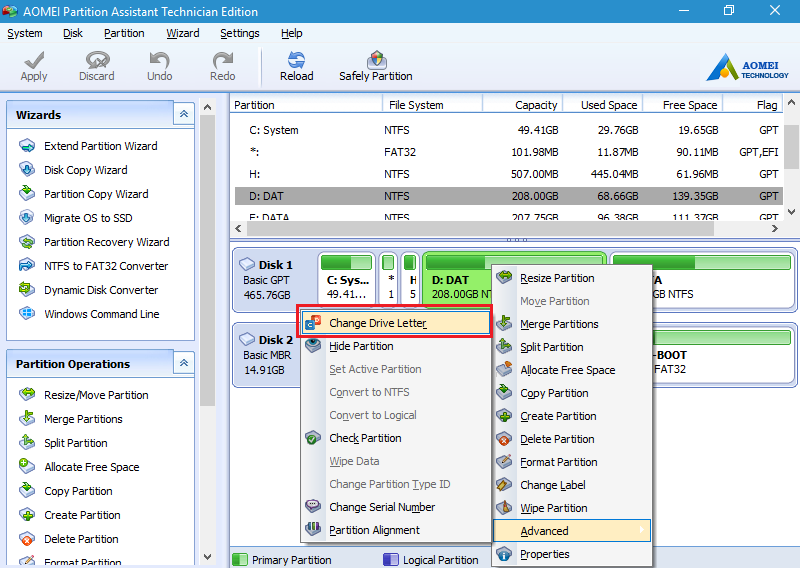Open the Disk menu

tap(73, 33)
